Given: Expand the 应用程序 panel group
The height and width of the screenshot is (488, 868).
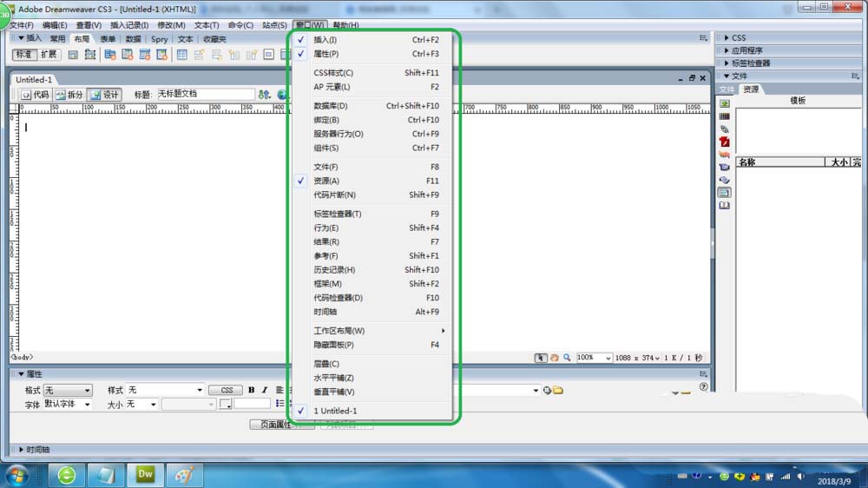Looking at the screenshot, I should point(727,50).
